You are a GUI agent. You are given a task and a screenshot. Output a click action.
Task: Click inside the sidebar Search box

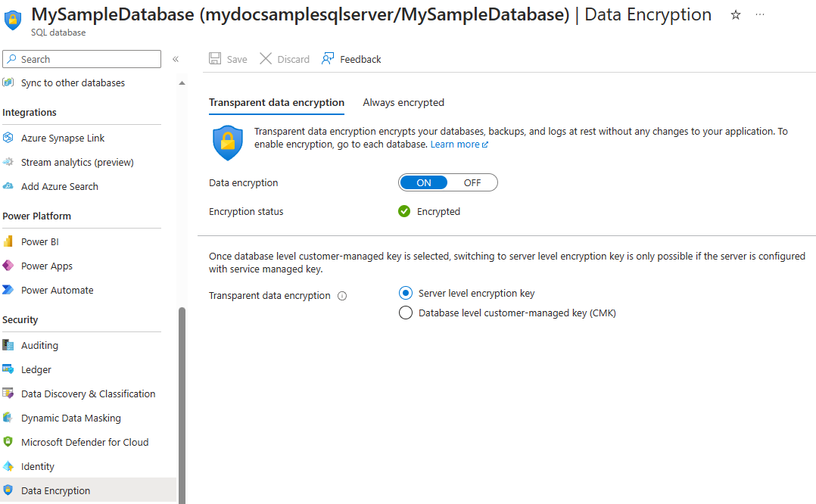click(x=81, y=58)
